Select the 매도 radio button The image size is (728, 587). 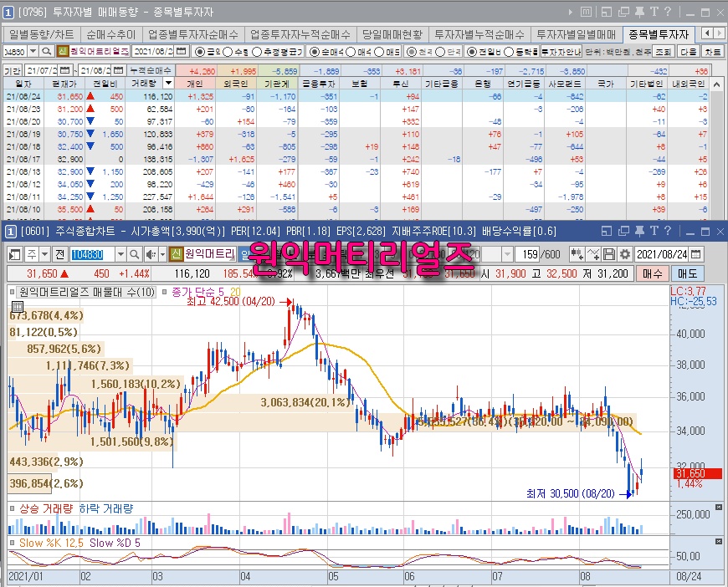pos(379,52)
